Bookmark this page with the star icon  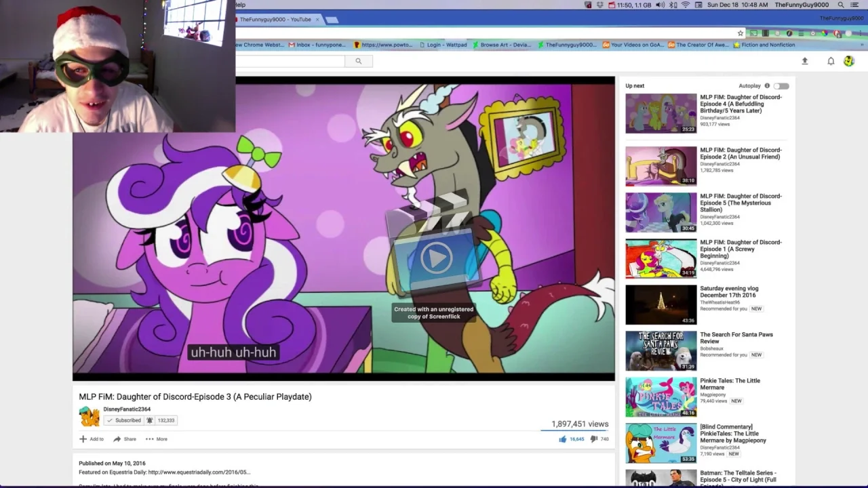click(741, 33)
